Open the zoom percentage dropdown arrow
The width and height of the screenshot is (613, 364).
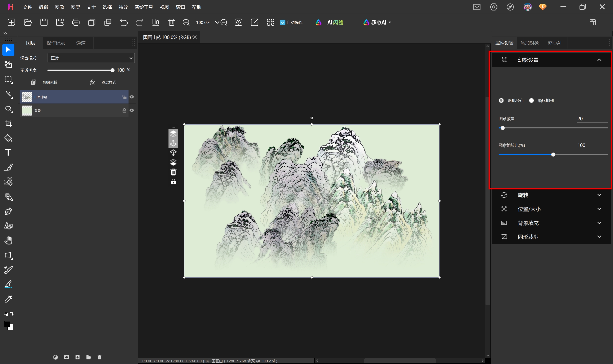217,22
